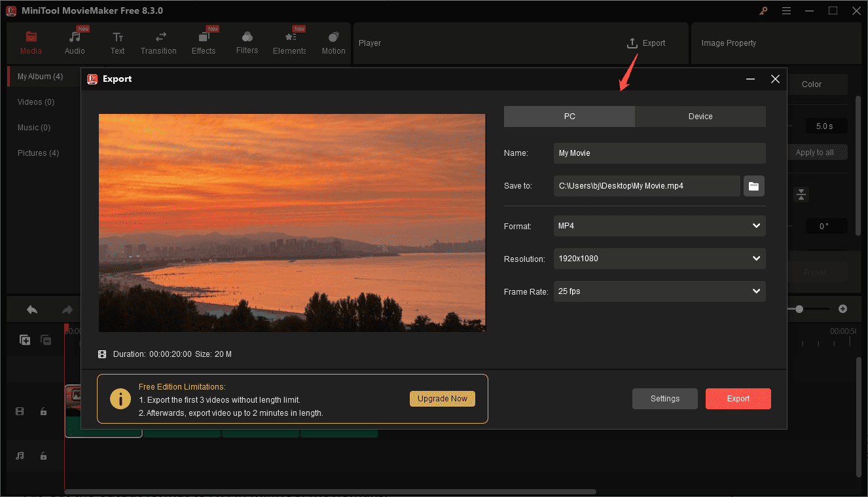This screenshot has width=868, height=497.
Task: Click the timeline horizontal scrollbar
Action: tap(330, 492)
